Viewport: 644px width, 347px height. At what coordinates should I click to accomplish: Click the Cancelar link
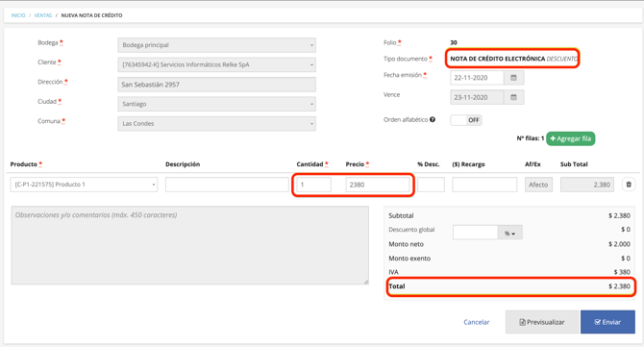477,322
